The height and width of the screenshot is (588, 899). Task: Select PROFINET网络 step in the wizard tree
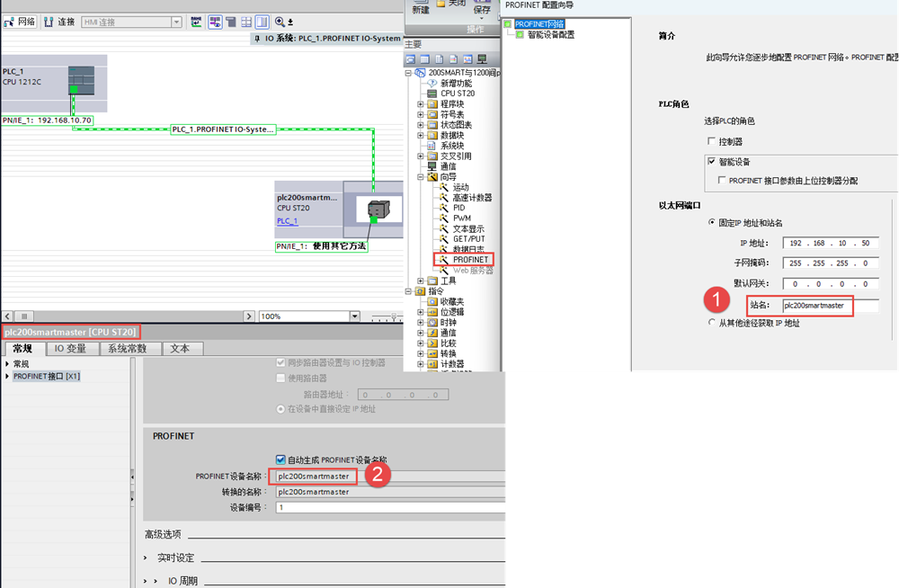pyautogui.click(x=539, y=24)
